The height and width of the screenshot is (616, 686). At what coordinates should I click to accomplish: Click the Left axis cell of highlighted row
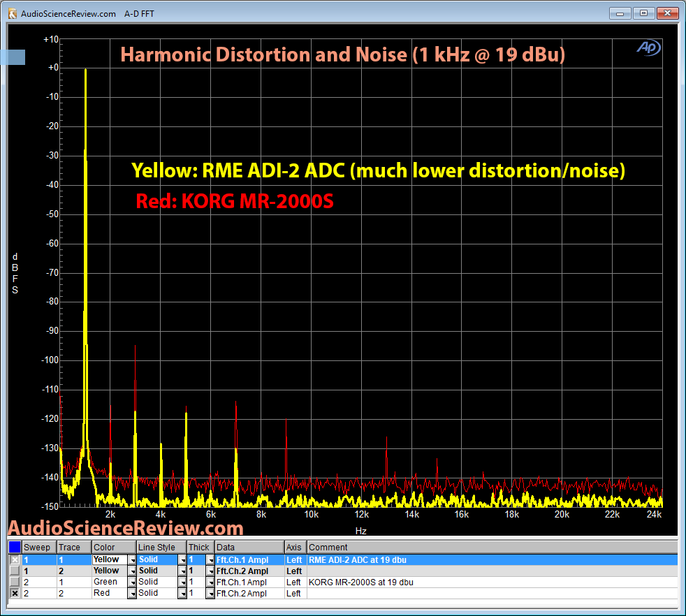[294, 560]
